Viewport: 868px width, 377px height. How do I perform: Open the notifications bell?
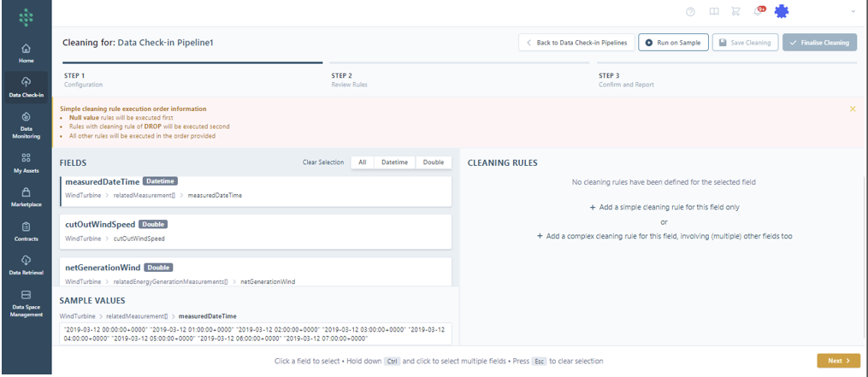tap(758, 11)
